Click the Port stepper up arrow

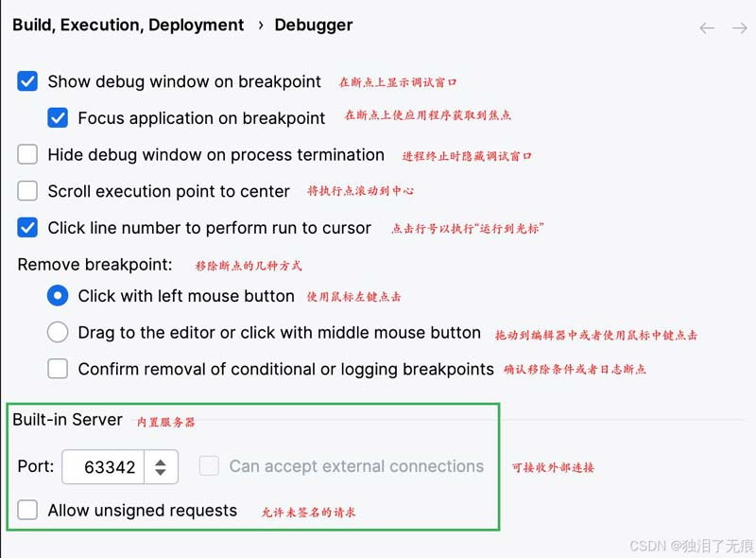pos(159,461)
